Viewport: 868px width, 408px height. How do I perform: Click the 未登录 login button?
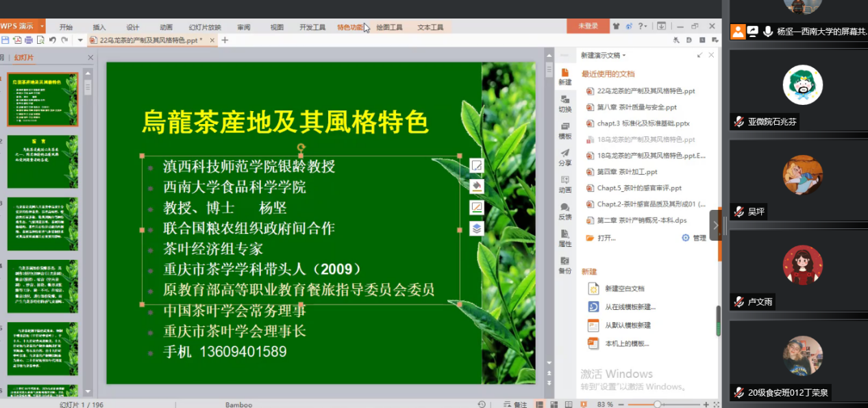[588, 26]
